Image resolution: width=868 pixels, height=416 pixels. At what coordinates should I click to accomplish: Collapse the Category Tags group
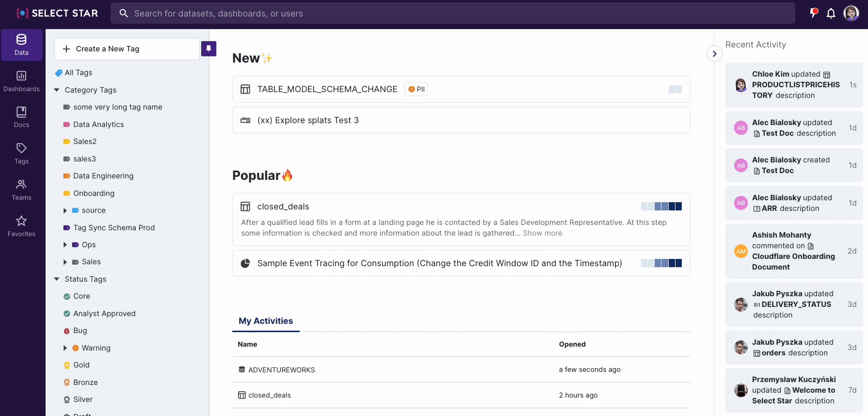coord(57,90)
